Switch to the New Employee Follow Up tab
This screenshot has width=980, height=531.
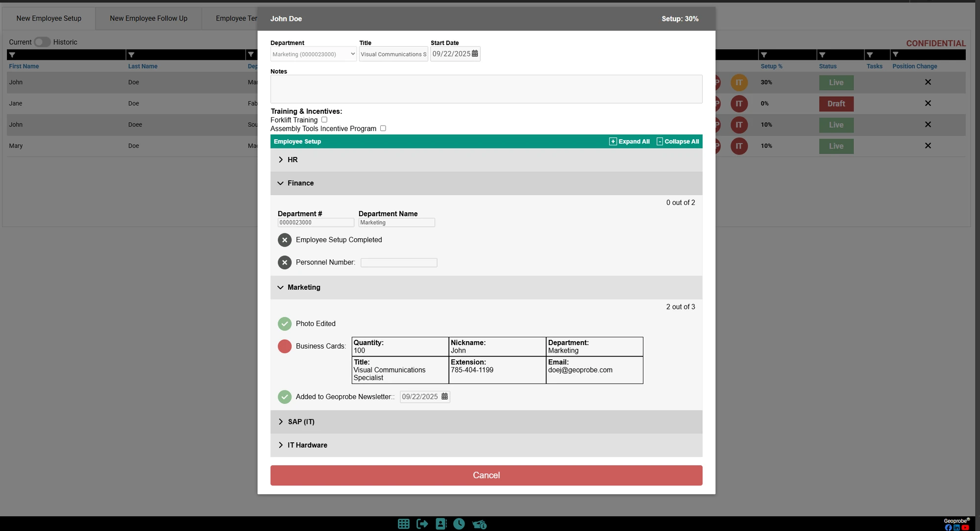(x=148, y=18)
